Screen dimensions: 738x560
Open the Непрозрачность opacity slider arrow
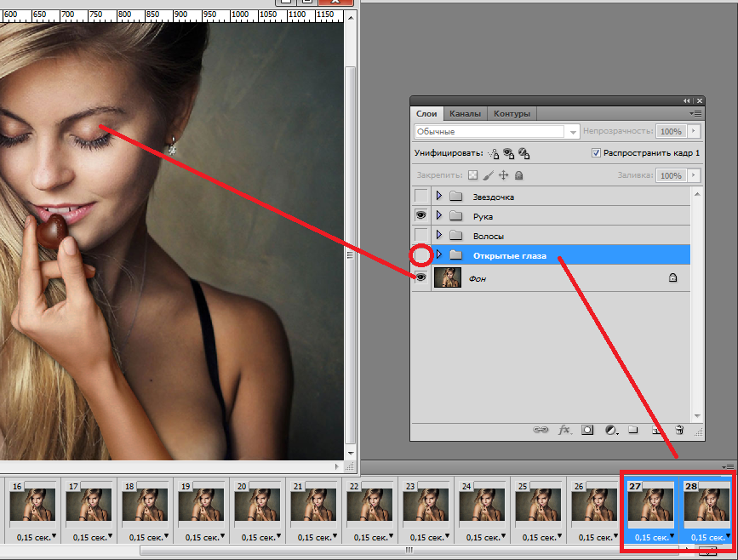tap(695, 132)
